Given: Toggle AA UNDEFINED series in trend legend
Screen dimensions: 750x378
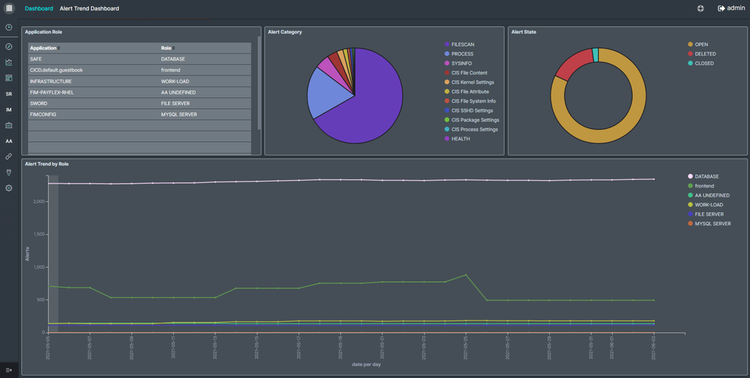Looking at the screenshot, I should tap(709, 195).
